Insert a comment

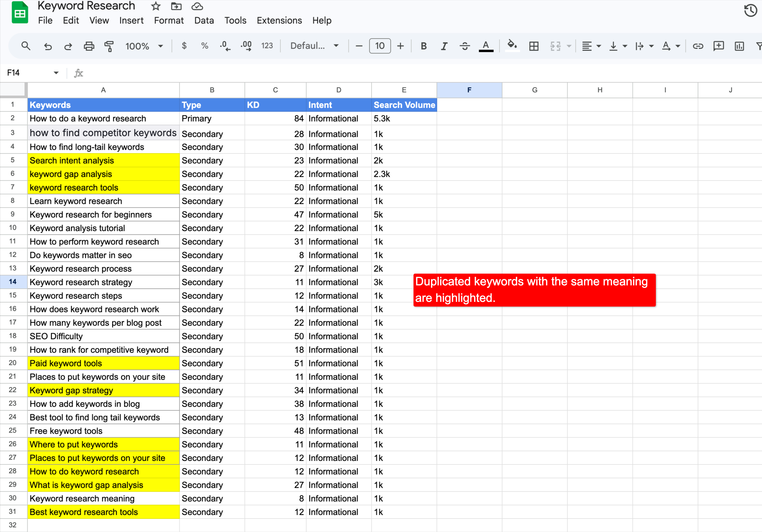[x=718, y=46]
